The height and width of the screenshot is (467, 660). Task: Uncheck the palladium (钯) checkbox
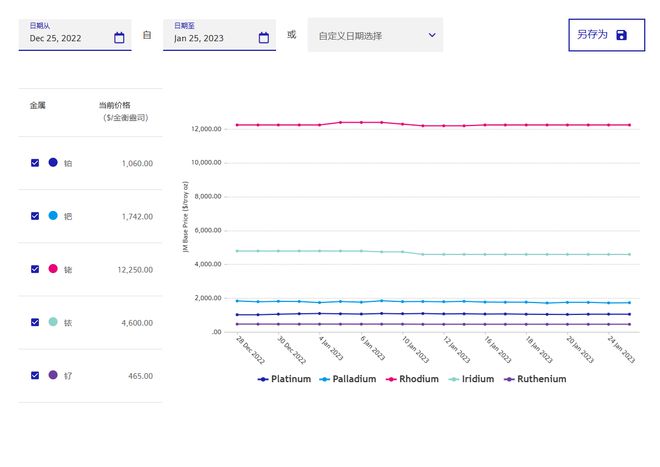pyautogui.click(x=35, y=216)
